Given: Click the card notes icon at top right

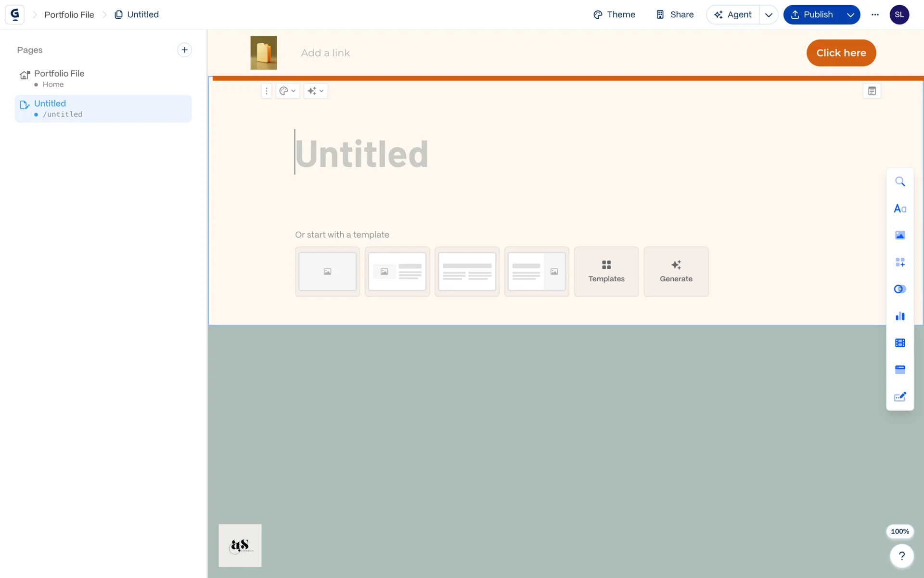Looking at the screenshot, I should coord(872,91).
